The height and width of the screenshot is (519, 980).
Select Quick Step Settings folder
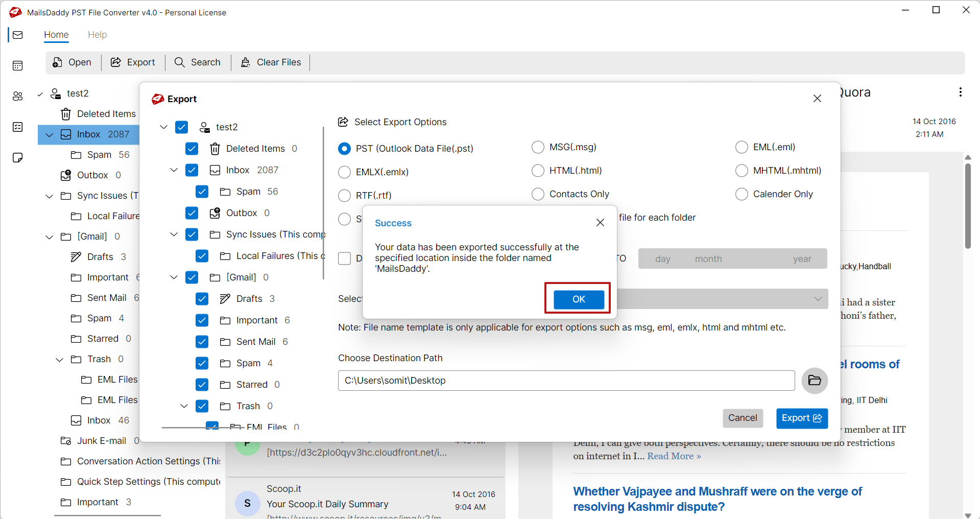click(x=140, y=482)
